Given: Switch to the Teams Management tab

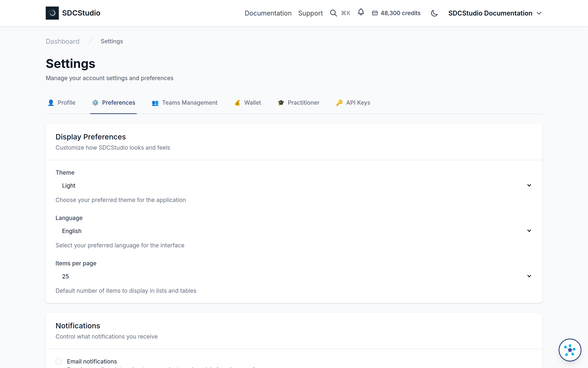Looking at the screenshot, I should tap(184, 103).
